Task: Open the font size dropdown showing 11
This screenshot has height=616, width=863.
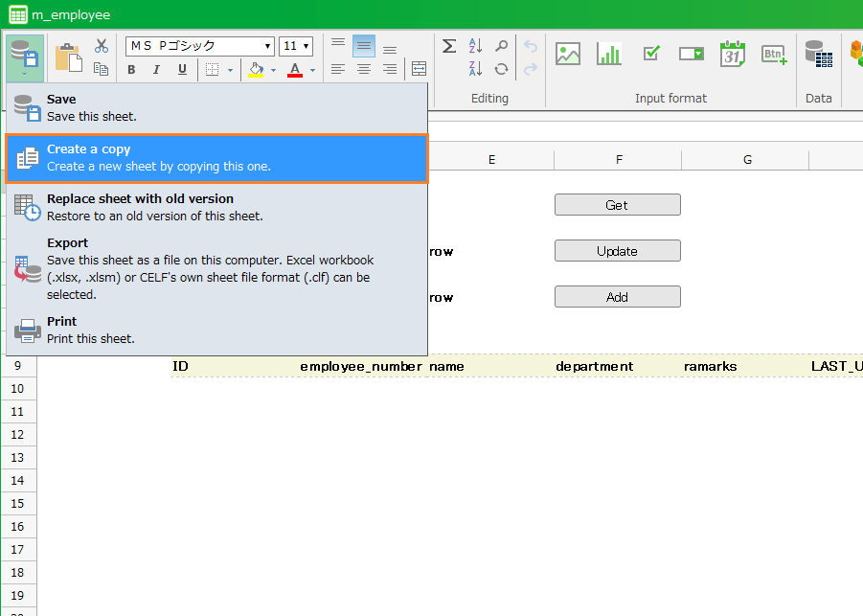Action: [306, 46]
